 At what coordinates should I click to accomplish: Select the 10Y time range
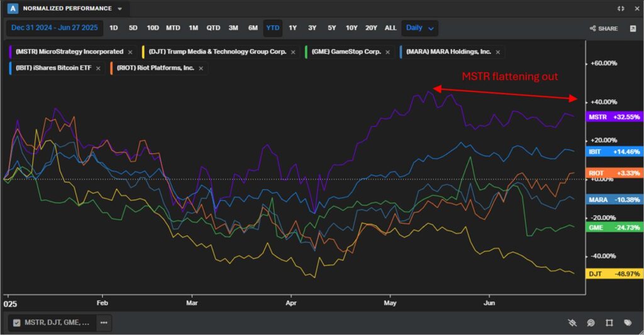click(x=352, y=28)
